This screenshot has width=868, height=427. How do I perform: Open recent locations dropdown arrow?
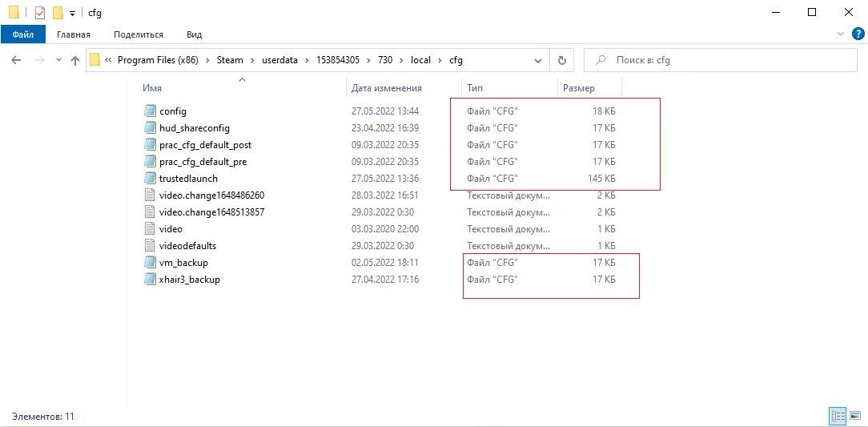point(58,60)
